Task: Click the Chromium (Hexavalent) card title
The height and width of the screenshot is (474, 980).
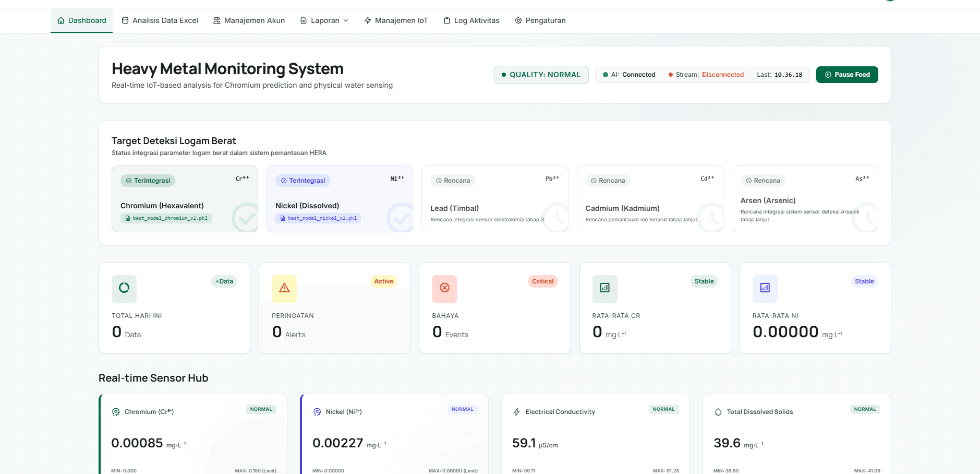Action: 162,206
